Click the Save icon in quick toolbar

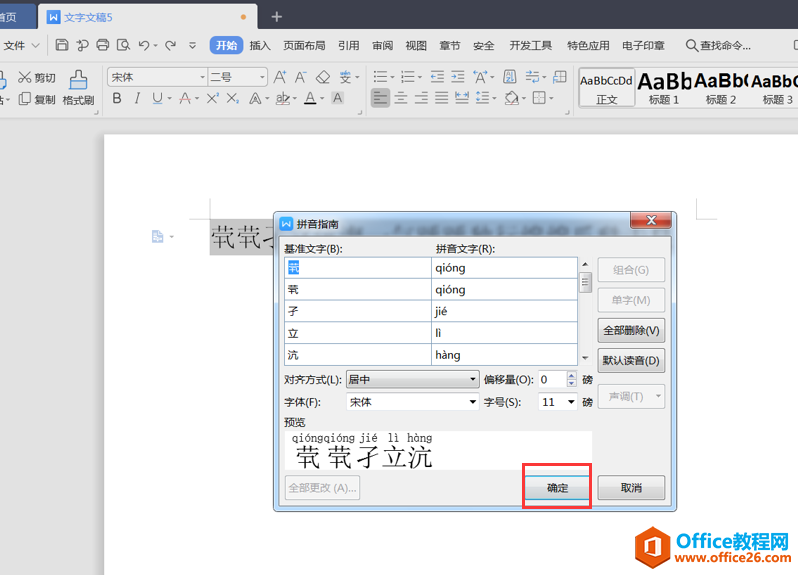coord(62,45)
